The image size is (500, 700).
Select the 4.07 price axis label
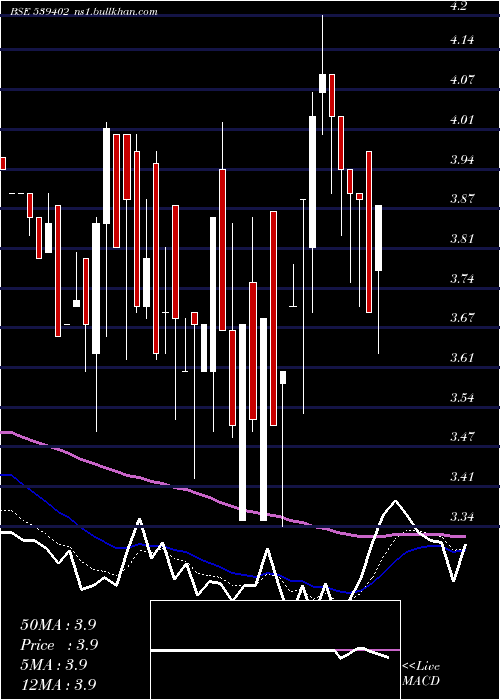click(462, 80)
